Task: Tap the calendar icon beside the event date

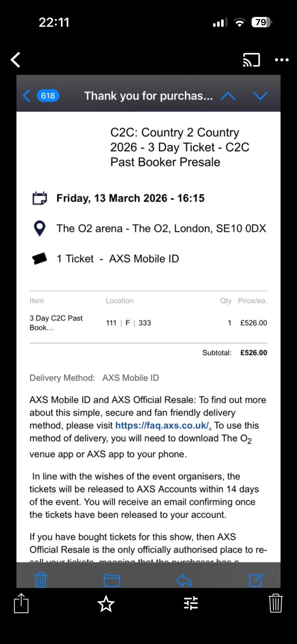Action: [40, 198]
